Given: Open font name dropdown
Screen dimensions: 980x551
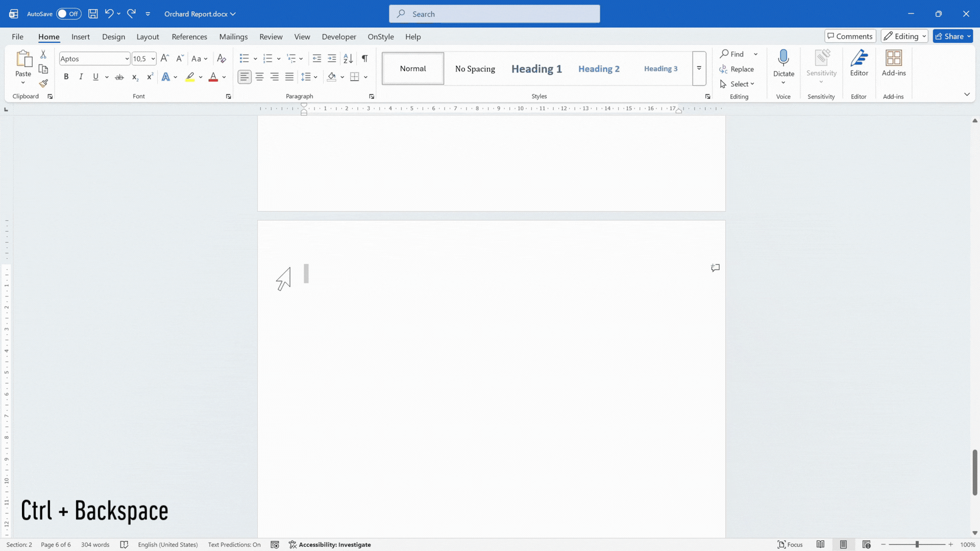Looking at the screenshot, I should tap(127, 59).
